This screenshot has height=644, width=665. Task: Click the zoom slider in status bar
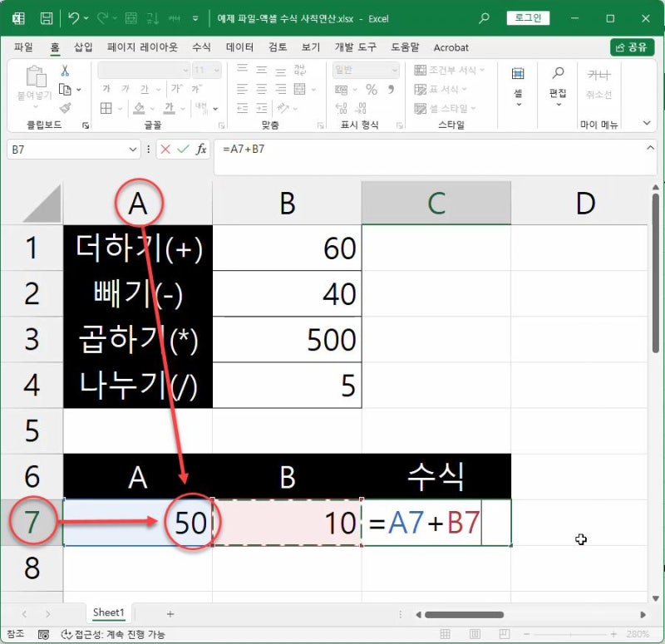[x=569, y=634]
